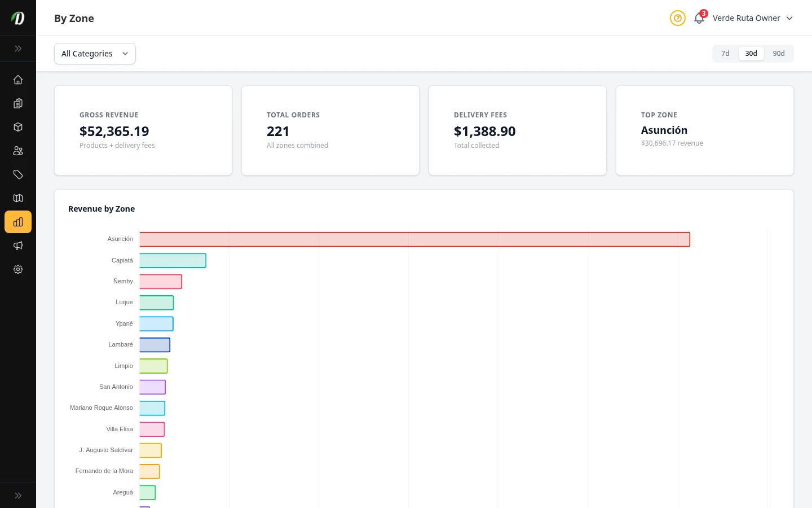Keep the 30d range selected
Screen dimensions: 812x508
pos(751,53)
